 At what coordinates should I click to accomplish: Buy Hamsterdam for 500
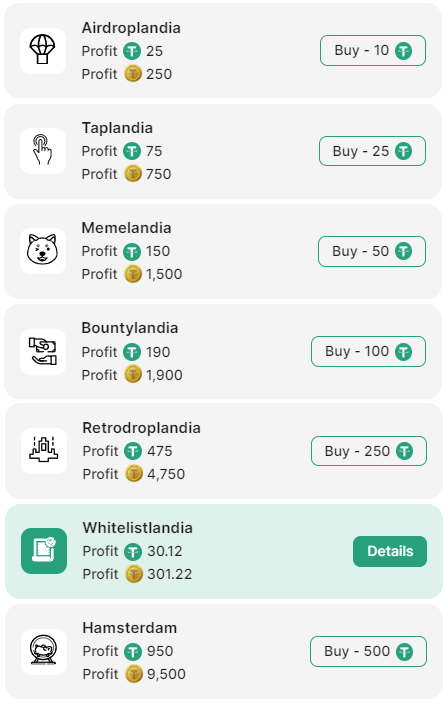368,651
